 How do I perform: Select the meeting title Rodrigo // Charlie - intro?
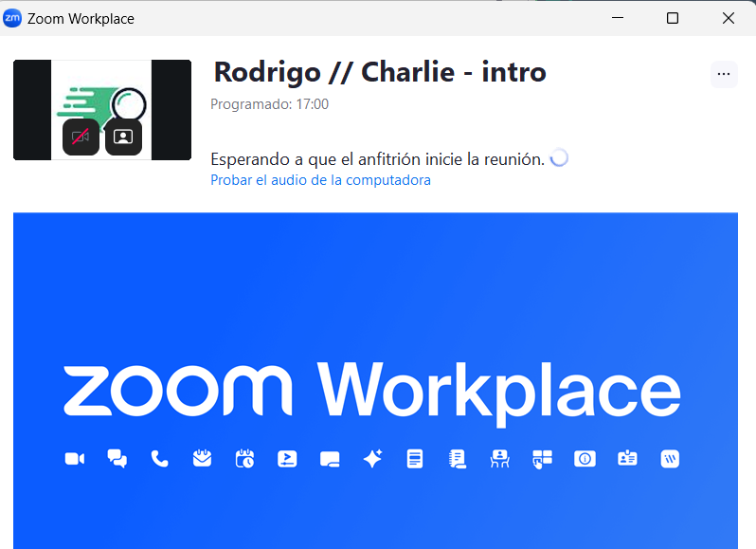point(380,72)
